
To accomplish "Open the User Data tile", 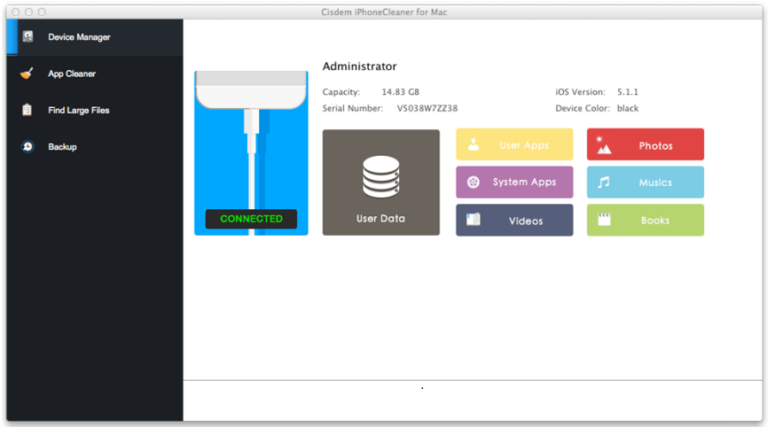I will point(381,182).
